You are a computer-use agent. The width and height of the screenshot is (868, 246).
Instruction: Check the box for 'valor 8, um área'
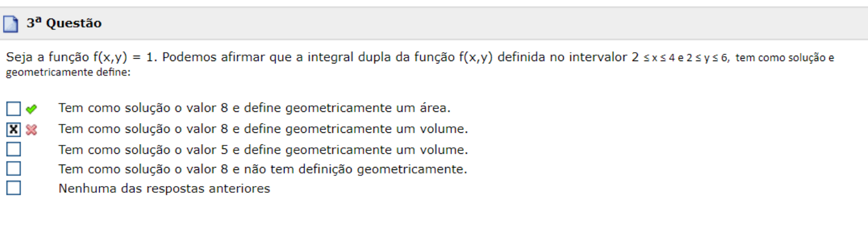13,109
